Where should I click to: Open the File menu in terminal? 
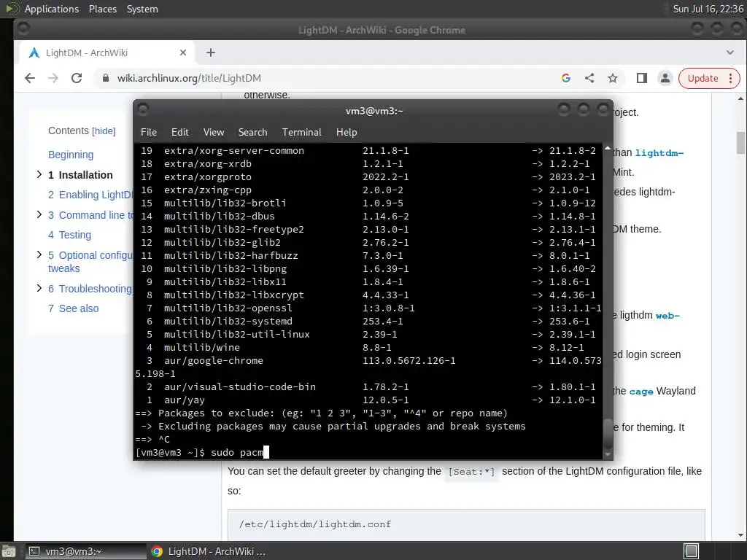(x=149, y=133)
